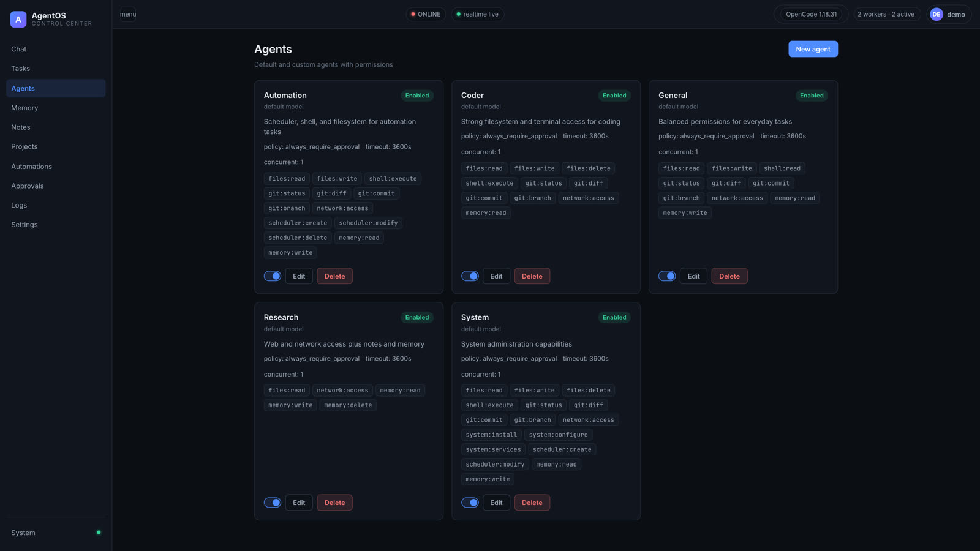Click the OpenCode 1.18.31 version badge
Viewport: 980px width, 551px height.
pyautogui.click(x=811, y=14)
